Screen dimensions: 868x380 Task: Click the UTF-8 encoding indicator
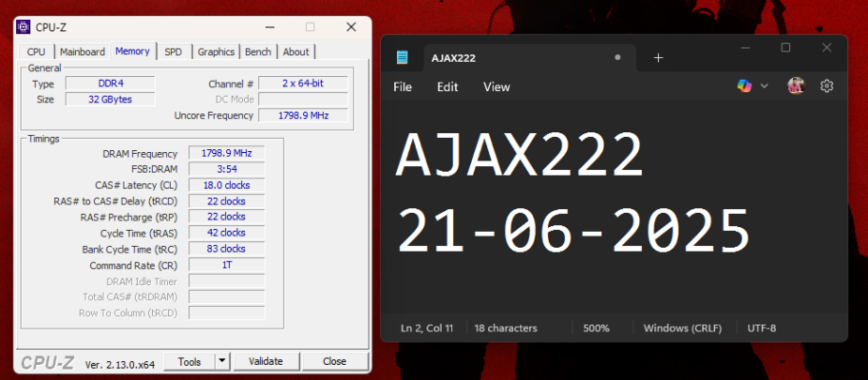pos(762,328)
